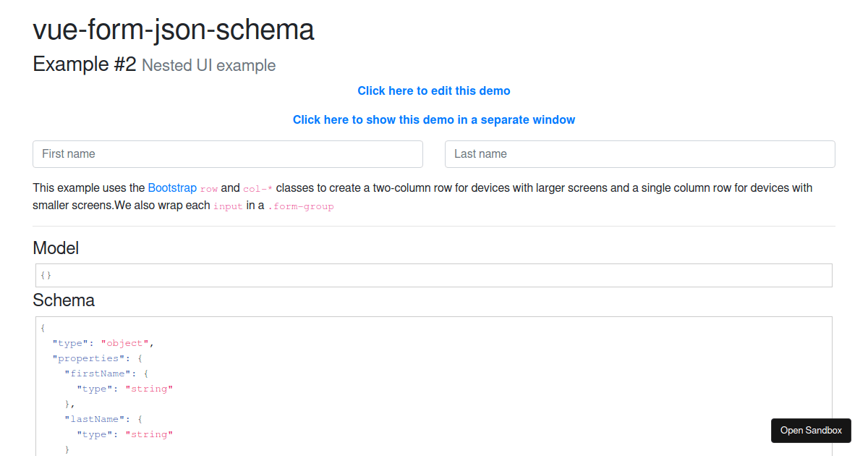The image size is (868, 456).
Task: Open demo in a separate window
Action: point(434,119)
